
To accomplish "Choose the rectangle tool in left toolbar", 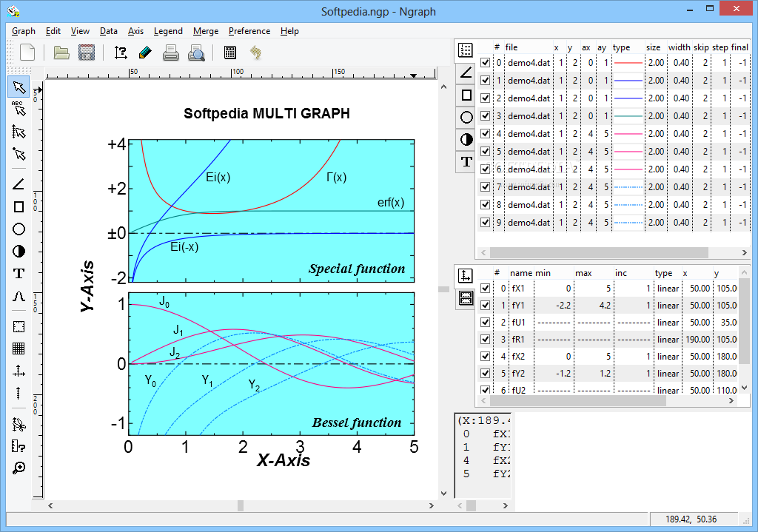I will click(19, 207).
